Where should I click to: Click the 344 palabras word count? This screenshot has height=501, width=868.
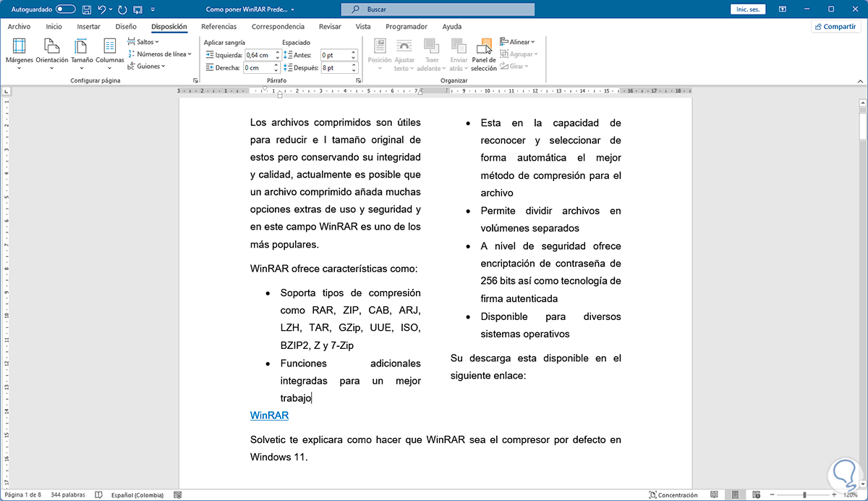67,495
